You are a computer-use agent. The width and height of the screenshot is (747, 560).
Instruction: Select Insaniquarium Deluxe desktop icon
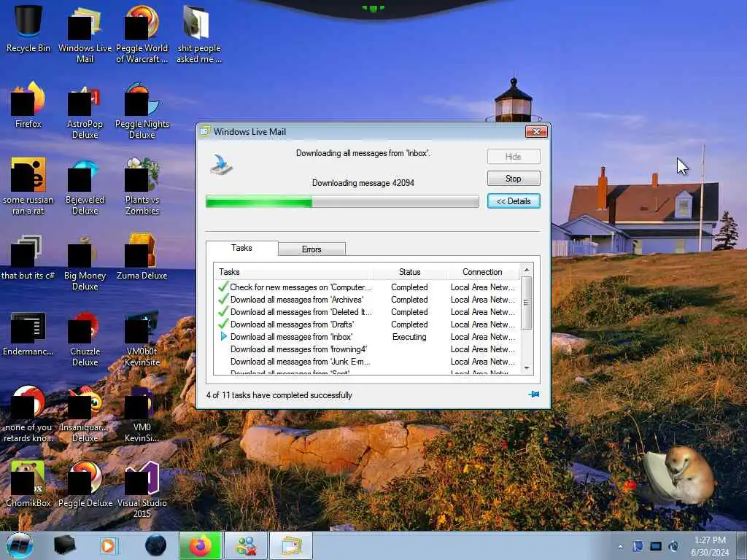(85, 414)
